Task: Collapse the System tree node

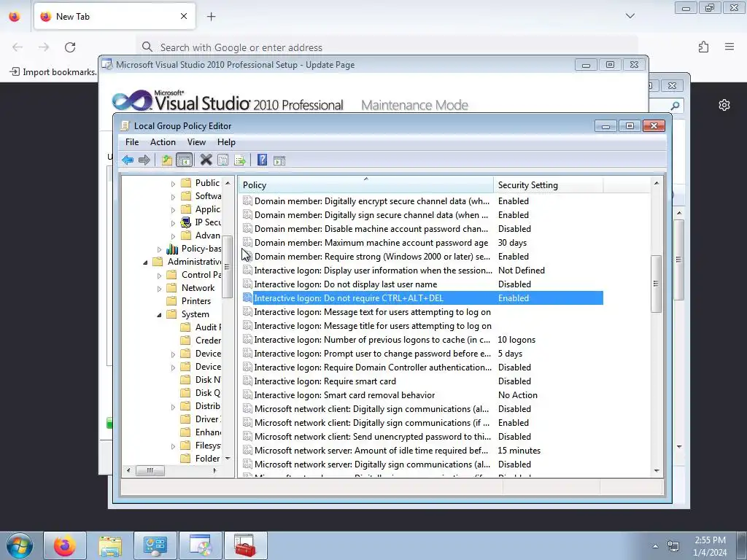Action: 160,315
